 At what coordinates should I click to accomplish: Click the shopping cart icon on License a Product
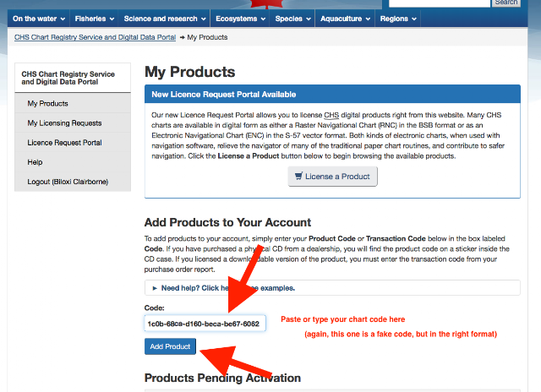click(298, 177)
